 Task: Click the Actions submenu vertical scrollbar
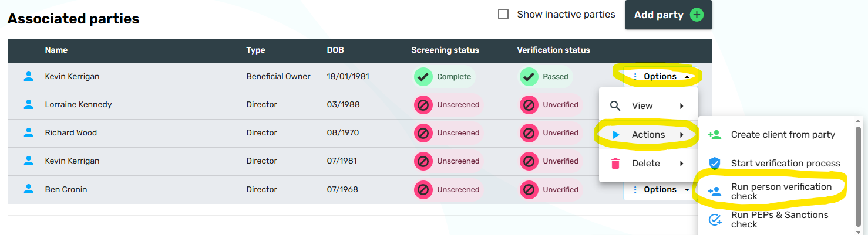pyautogui.click(x=859, y=176)
